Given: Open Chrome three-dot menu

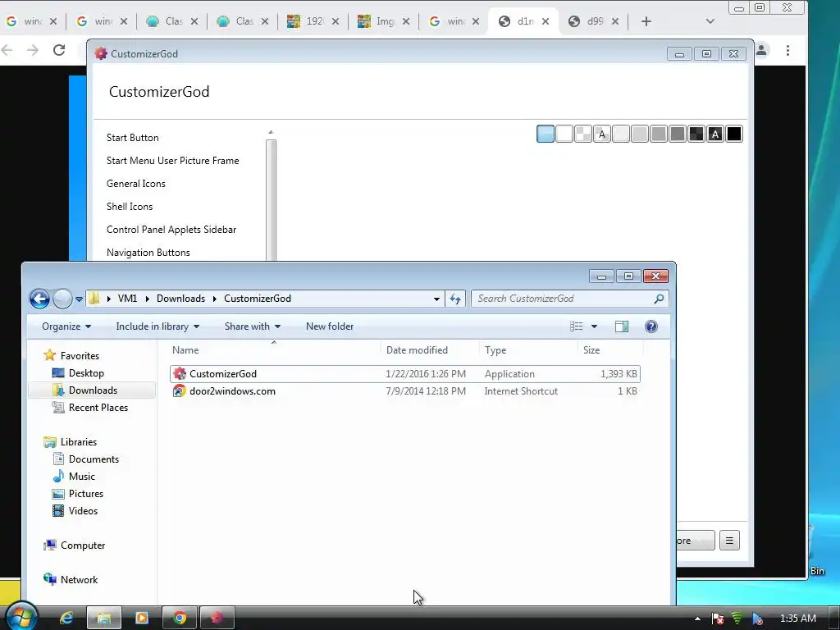Looking at the screenshot, I should (x=787, y=50).
